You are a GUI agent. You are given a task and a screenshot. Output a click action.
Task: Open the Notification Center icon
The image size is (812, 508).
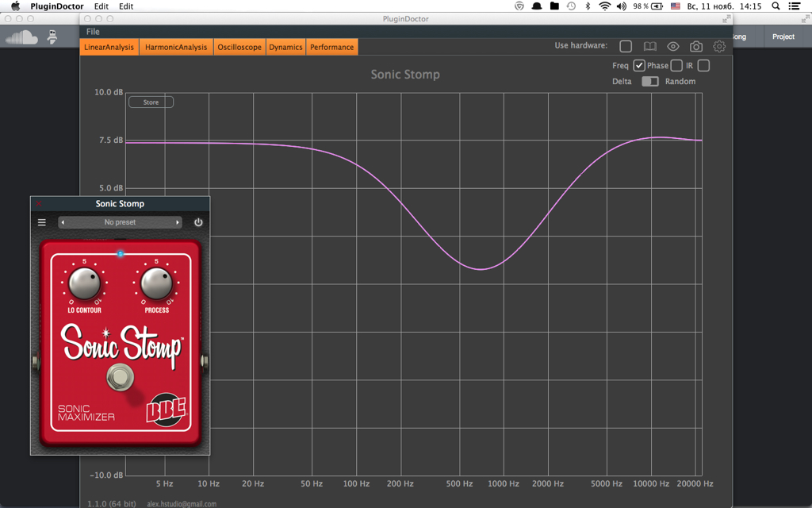794,6
